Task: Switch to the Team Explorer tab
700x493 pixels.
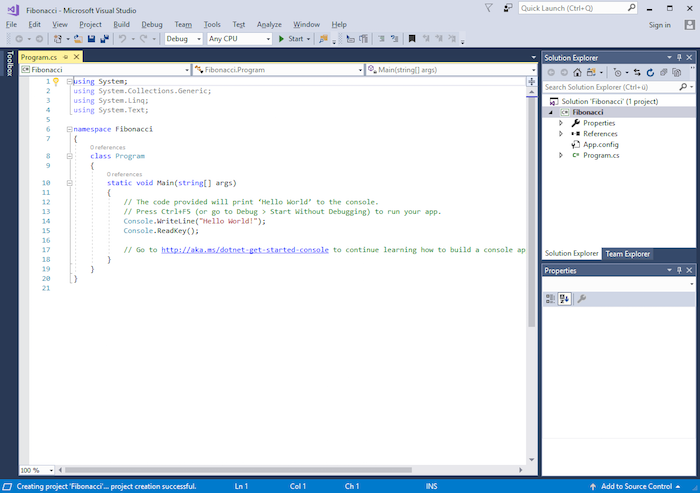Action: 628,254
